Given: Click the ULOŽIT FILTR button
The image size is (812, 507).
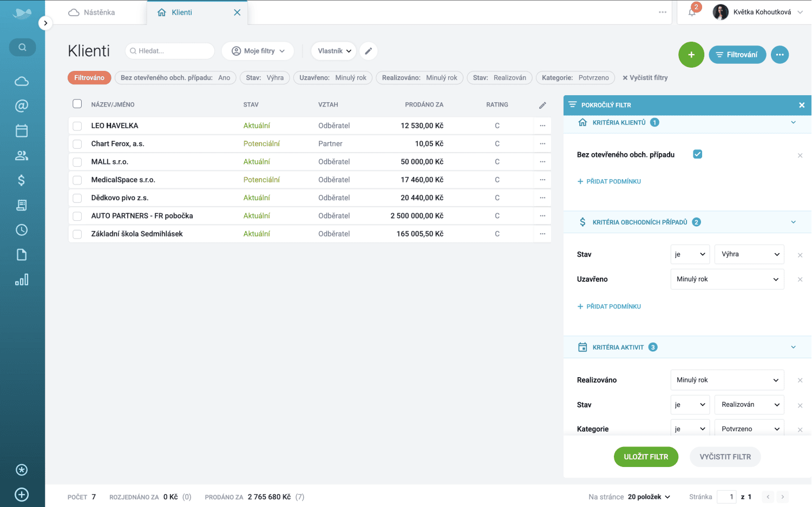Looking at the screenshot, I should point(645,457).
